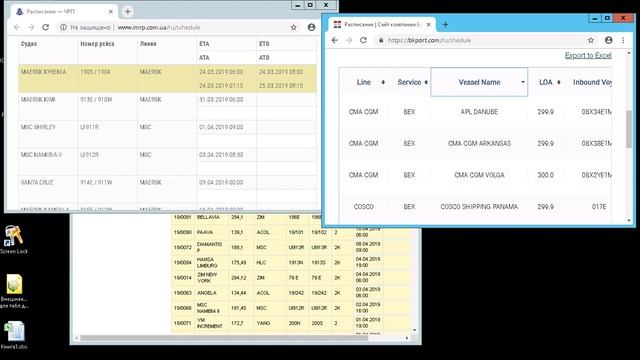
Task: Click the bkport page scroll-down arrow
Action: point(629,220)
